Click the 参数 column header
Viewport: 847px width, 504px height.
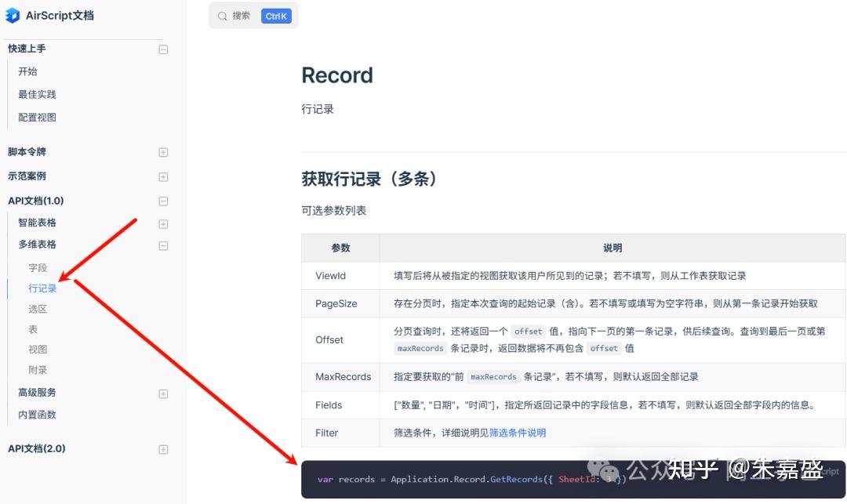pyautogui.click(x=340, y=248)
